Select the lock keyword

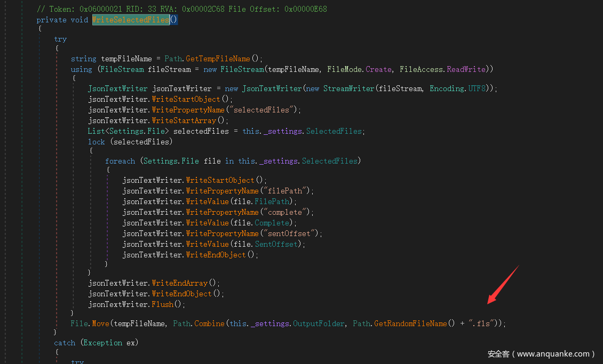click(x=97, y=142)
